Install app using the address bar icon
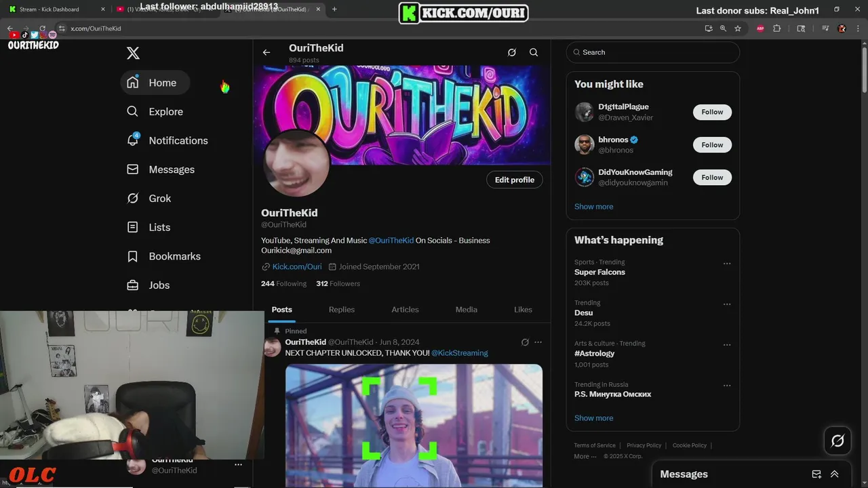The width and height of the screenshot is (868, 488). click(709, 28)
